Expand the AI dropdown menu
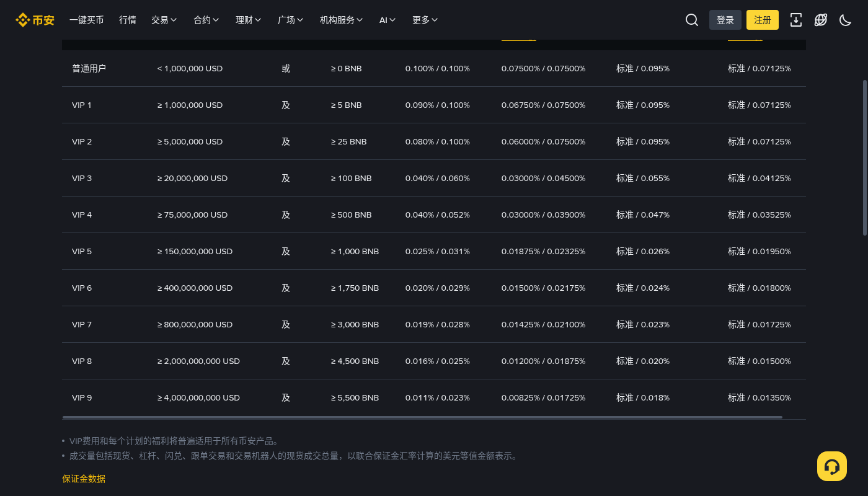 [388, 20]
